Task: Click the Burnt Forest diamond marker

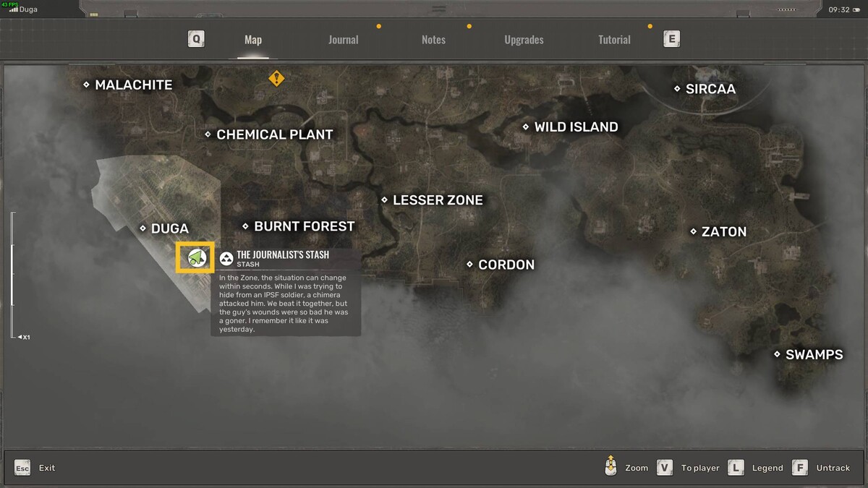Action: click(x=245, y=226)
